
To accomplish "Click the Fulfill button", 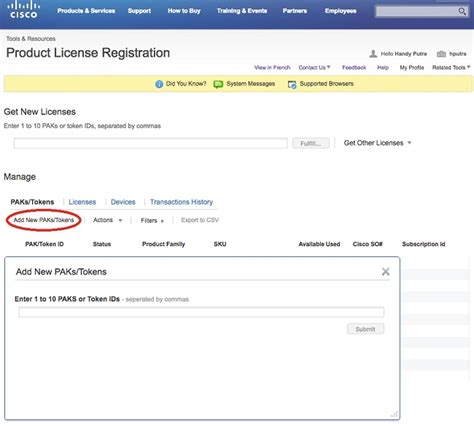I will point(311,143).
